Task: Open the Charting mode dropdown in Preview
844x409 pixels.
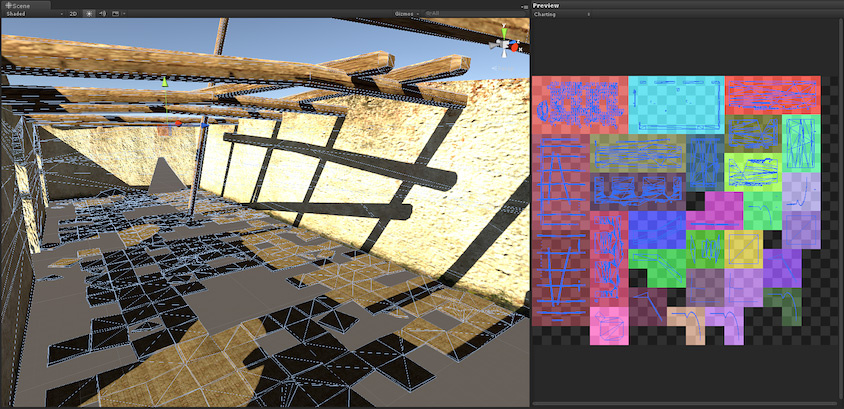Action: point(562,14)
